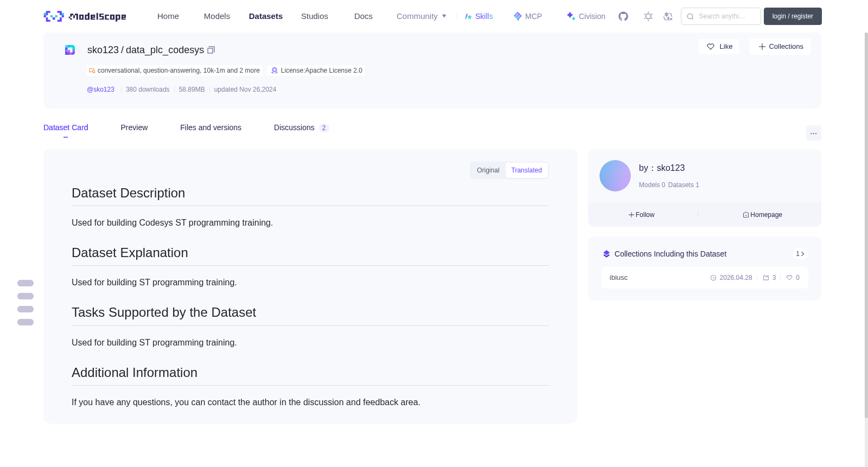Viewport: 868px width, 467px height.
Task: Open the Civision link
Action: click(x=586, y=16)
